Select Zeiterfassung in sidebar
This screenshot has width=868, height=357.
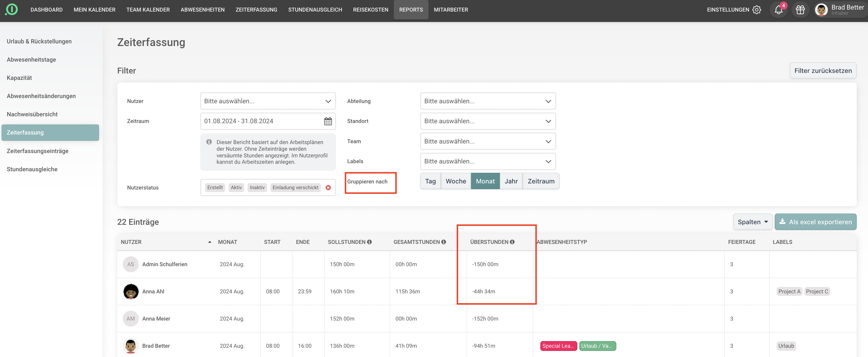[50, 133]
